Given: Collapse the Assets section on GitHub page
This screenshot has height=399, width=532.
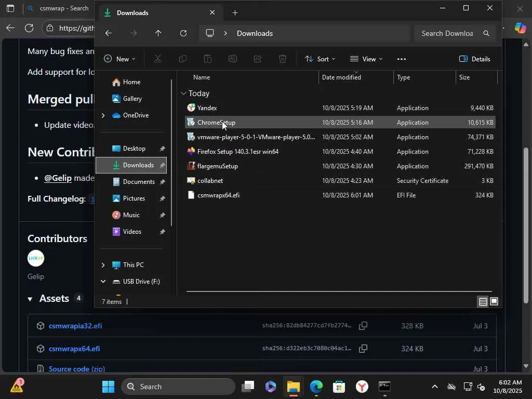Looking at the screenshot, I should 30,299.
